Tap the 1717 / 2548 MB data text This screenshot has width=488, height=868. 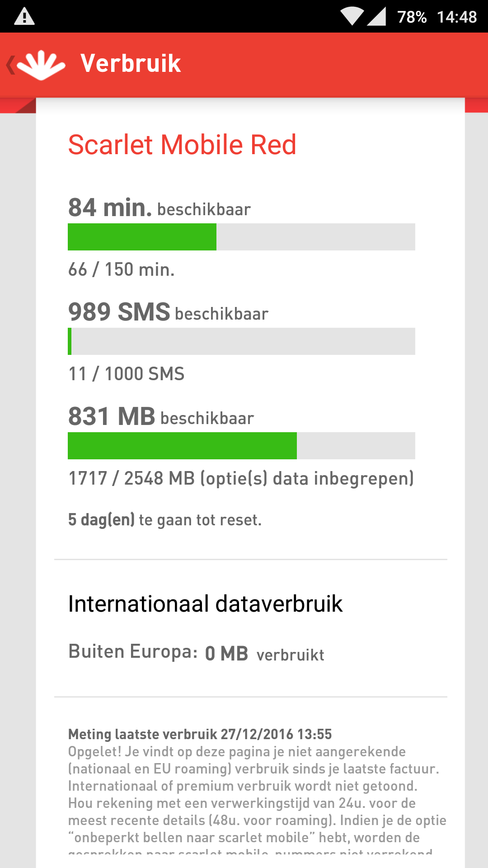tap(241, 478)
